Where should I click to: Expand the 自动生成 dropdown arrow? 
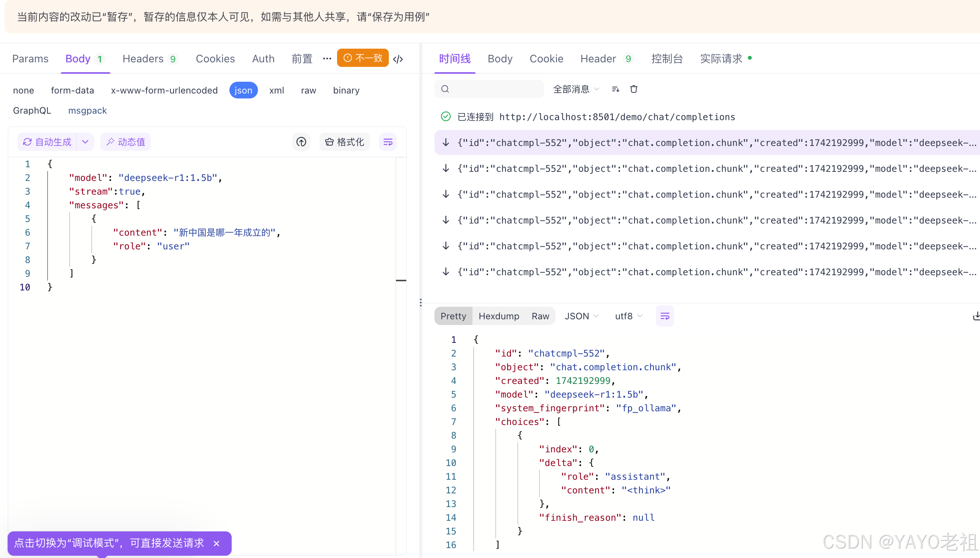85,142
